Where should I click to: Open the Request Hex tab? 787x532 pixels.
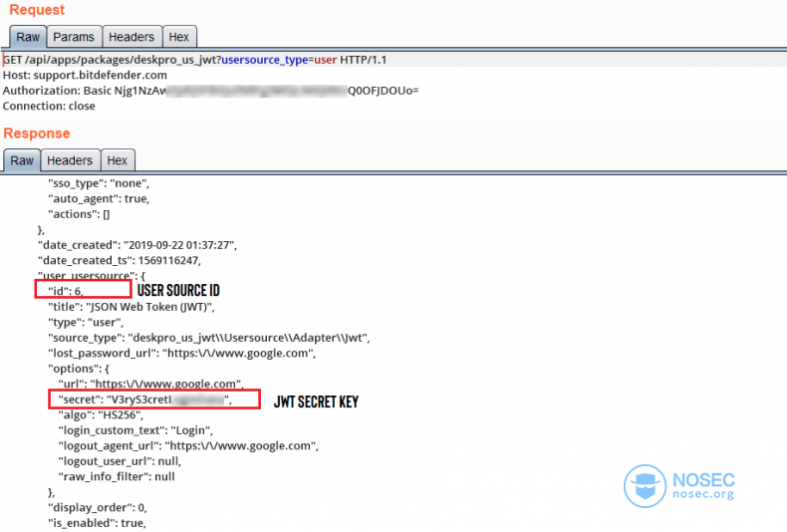179,37
